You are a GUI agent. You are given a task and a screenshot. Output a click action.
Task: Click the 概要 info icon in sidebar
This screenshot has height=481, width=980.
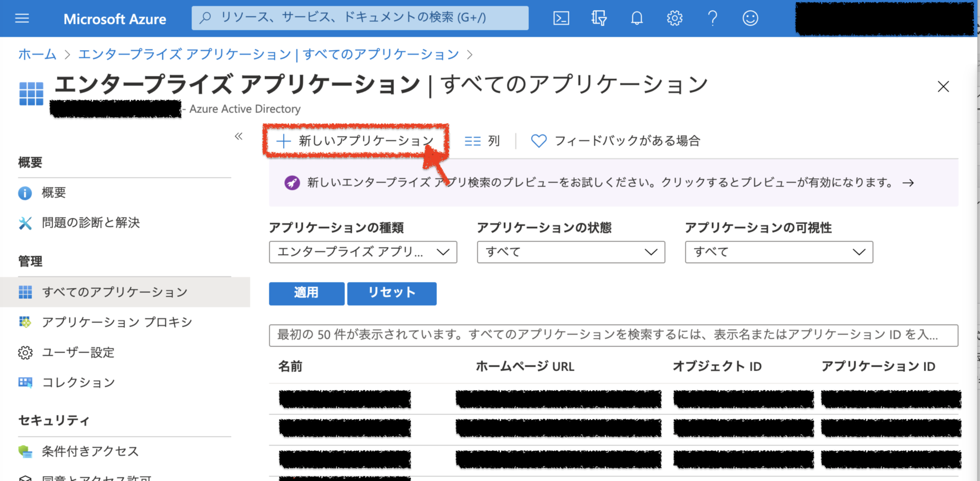[x=25, y=193]
